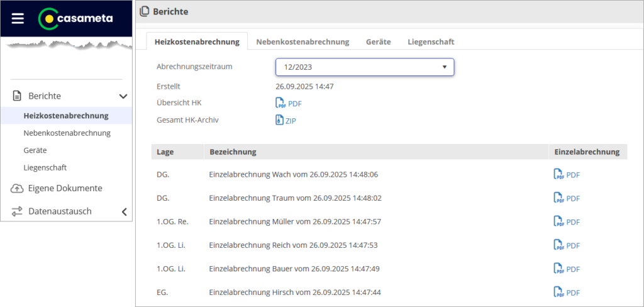644x307 pixels.
Task: Click the Eigene Dokumente cloud upload icon
Action: [17, 188]
